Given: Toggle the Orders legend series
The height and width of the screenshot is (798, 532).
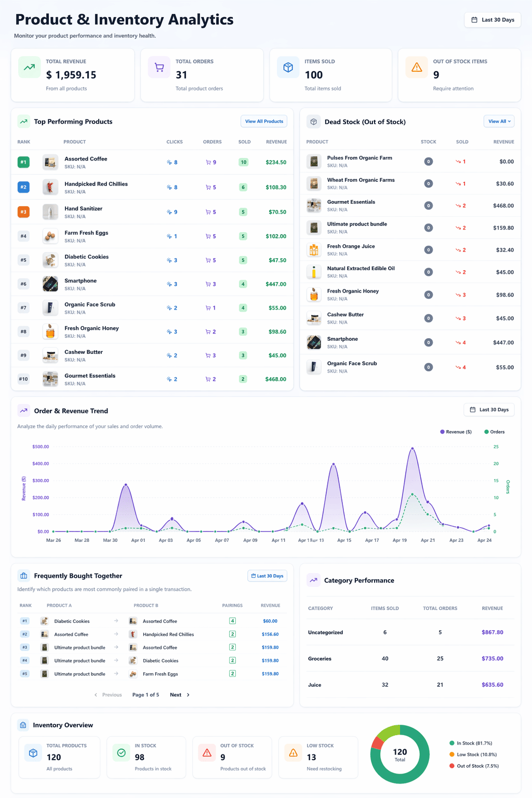Looking at the screenshot, I should [494, 432].
